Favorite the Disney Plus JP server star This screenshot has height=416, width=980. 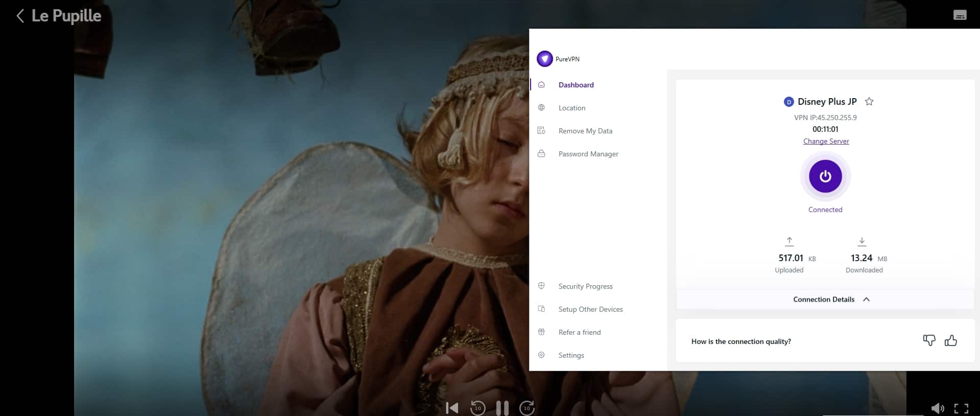(869, 101)
